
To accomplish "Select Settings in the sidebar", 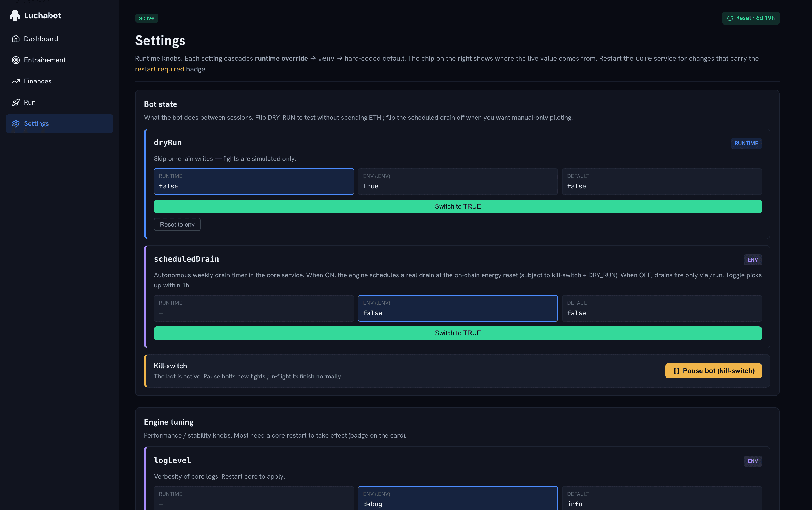I will point(60,124).
